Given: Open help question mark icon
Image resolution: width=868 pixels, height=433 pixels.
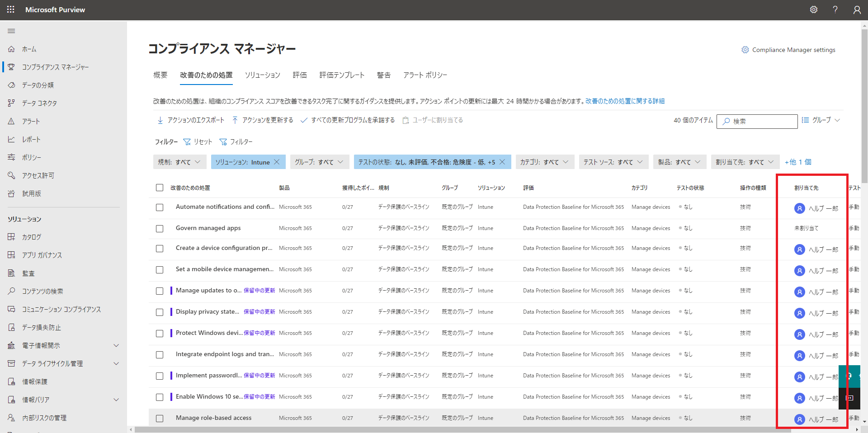Looking at the screenshot, I should coord(835,9).
